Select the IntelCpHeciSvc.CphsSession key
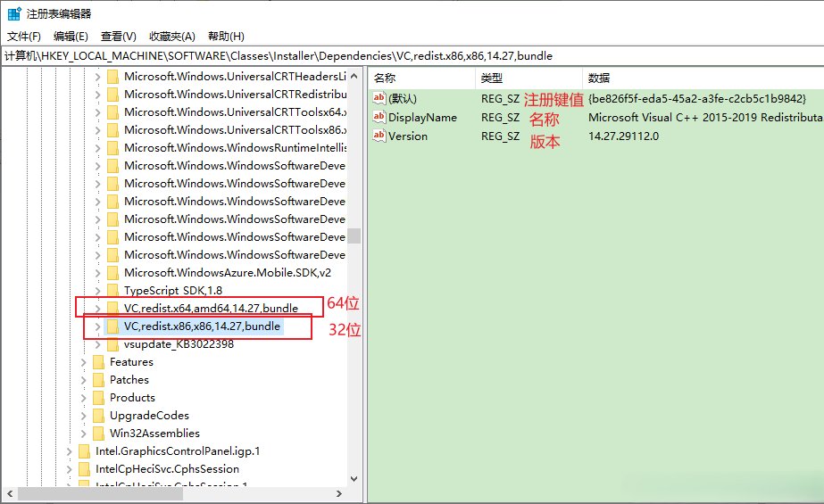 coord(167,469)
